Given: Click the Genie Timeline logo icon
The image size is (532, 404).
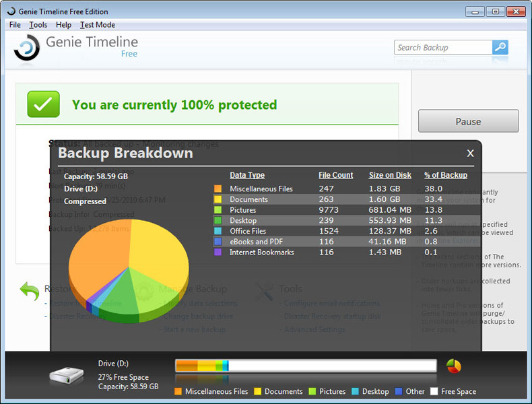Looking at the screenshot, I should [27, 48].
